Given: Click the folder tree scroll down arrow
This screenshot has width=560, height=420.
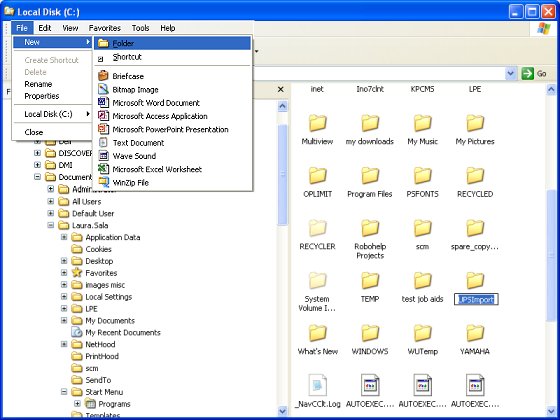Looking at the screenshot, I should (x=282, y=411).
